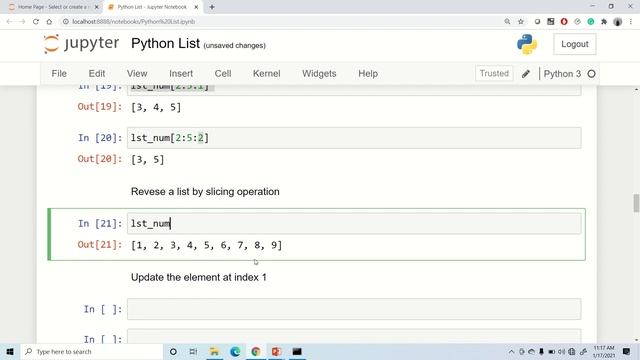
Task: Open PowerPoint from taskbar
Action: pos(276,351)
